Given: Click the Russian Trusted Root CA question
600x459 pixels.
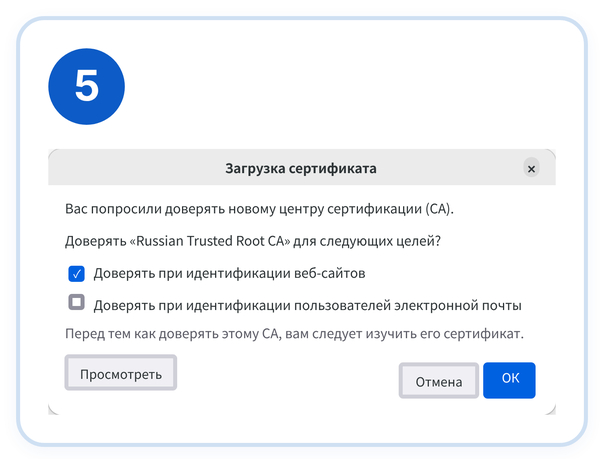Looking at the screenshot, I should click(x=253, y=241).
